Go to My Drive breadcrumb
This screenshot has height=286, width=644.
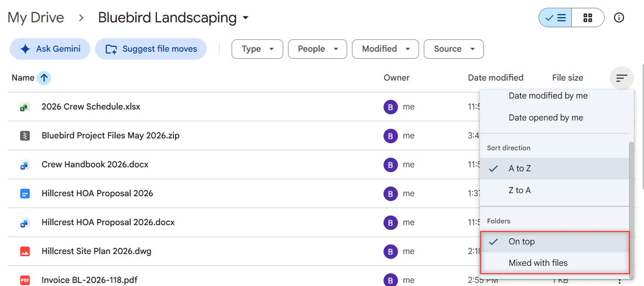[36, 18]
